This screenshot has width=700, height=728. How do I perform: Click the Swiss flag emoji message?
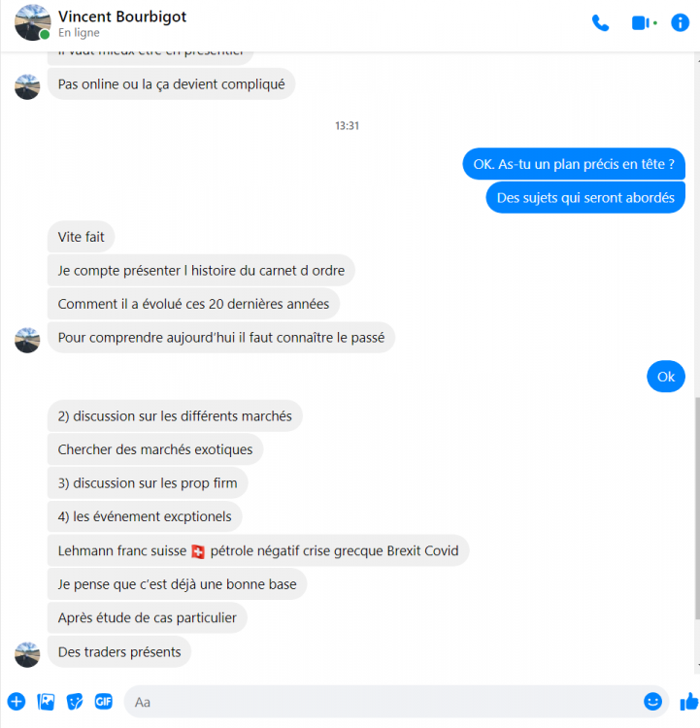pos(258,550)
